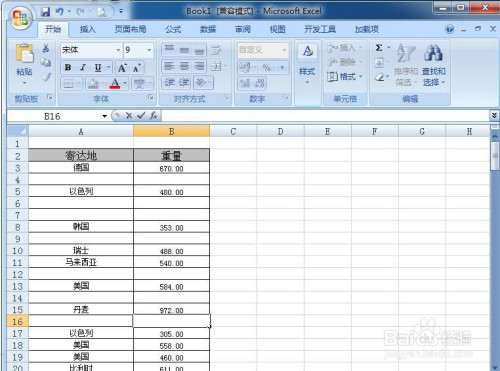Align cell content to top
500x371 pixels.
(169, 50)
